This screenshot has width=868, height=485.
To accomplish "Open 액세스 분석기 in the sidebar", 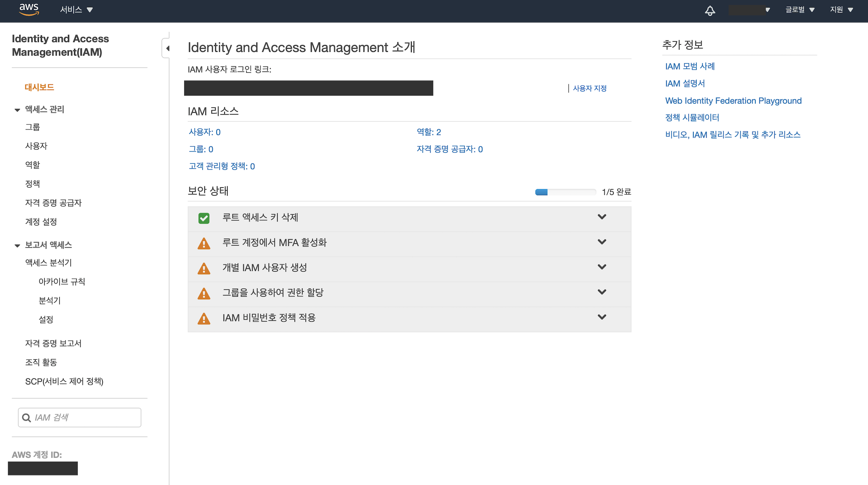I will 48,263.
